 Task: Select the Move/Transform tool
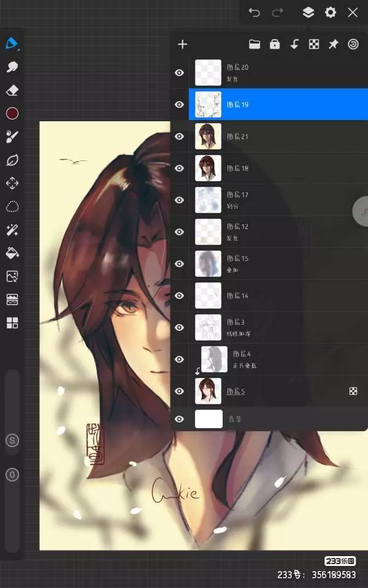[12, 183]
